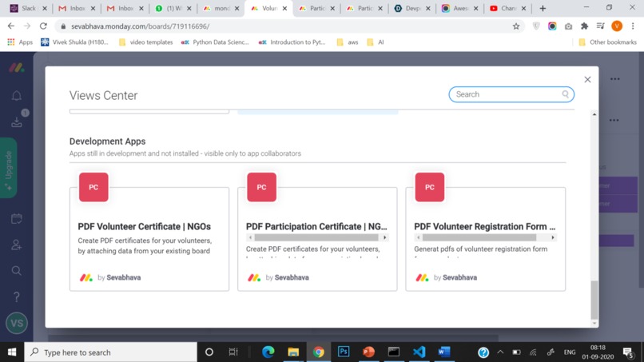Image resolution: width=644 pixels, height=362 pixels.
Task: Click left arrow of Participation Certificate title scrollbar
Action: click(x=250, y=237)
